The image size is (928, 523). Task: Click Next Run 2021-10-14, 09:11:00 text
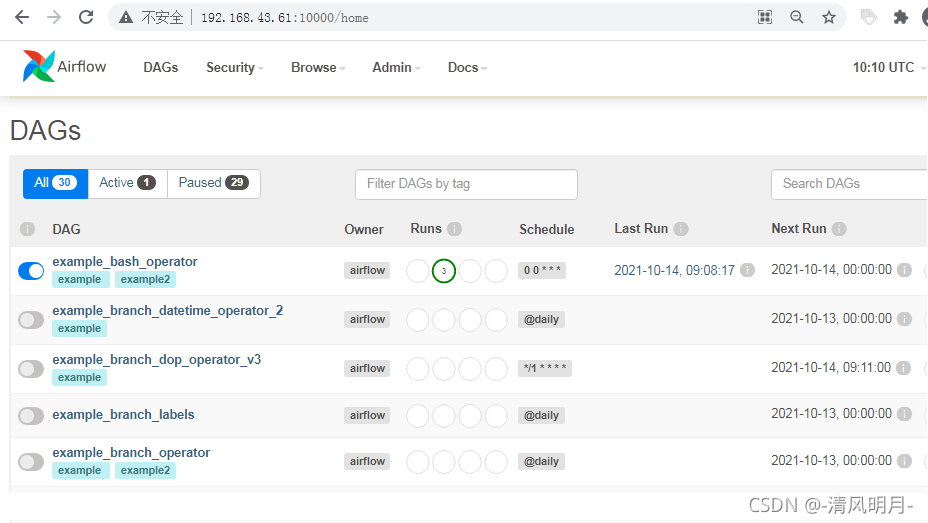coord(831,367)
